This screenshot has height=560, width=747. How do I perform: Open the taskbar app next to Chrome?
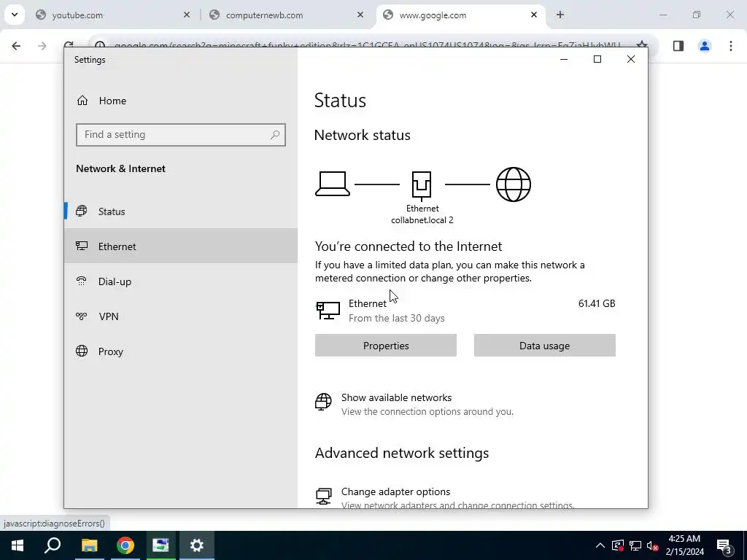[161, 545]
